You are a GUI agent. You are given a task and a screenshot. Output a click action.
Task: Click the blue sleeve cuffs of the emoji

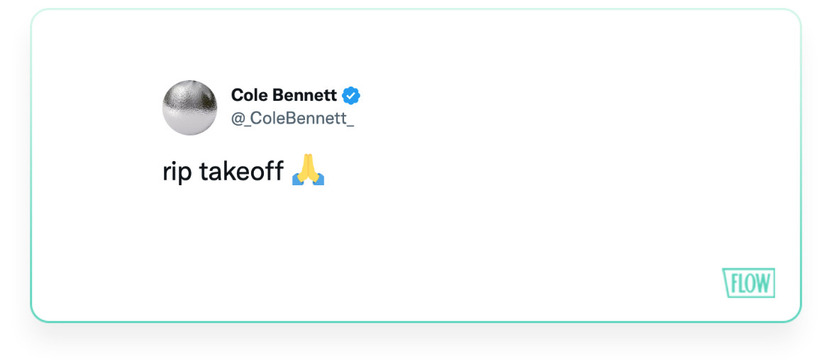click(308, 180)
